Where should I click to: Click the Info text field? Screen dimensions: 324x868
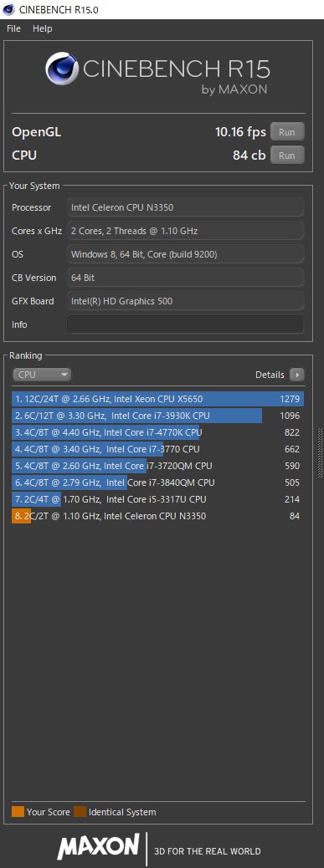(x=186, y=324)
